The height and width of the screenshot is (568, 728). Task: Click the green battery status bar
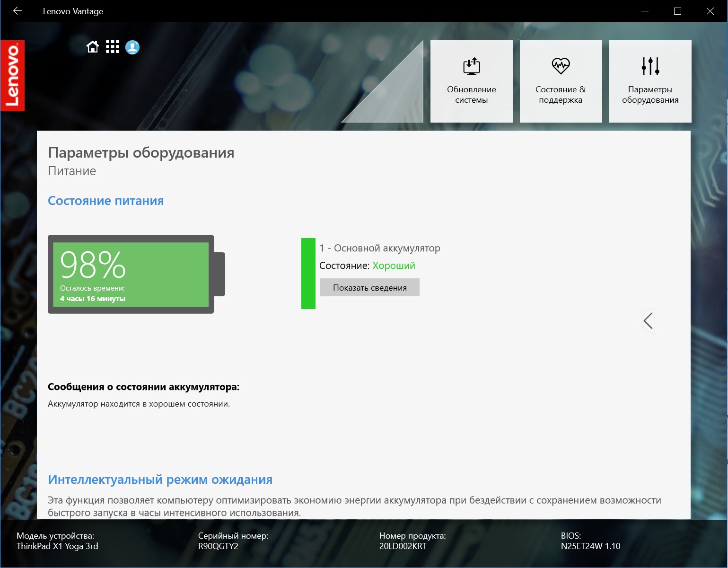[308, 274]
